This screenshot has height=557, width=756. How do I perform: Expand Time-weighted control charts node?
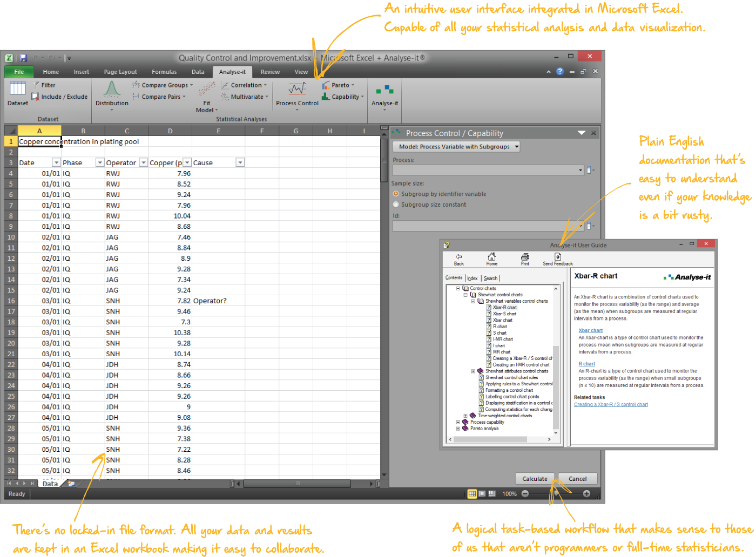click(x=465, y=416)
